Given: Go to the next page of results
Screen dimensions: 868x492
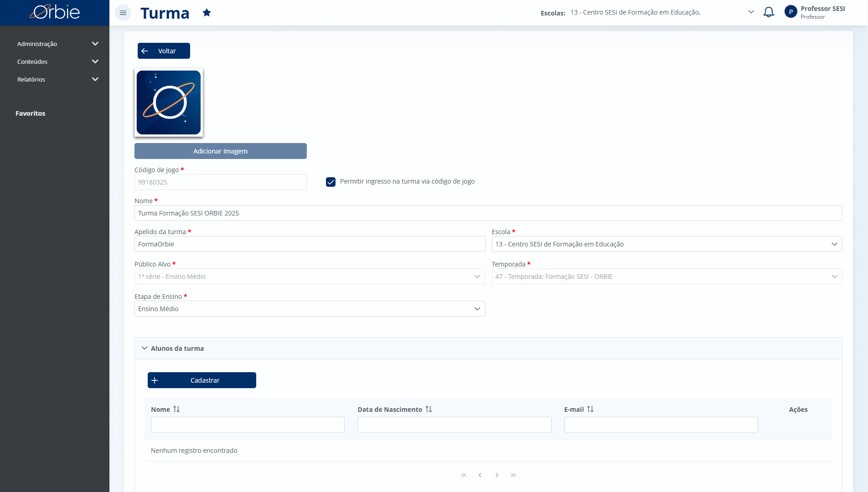Looking at the screenshot, I should pyautogui.click(x=497, y=475).
